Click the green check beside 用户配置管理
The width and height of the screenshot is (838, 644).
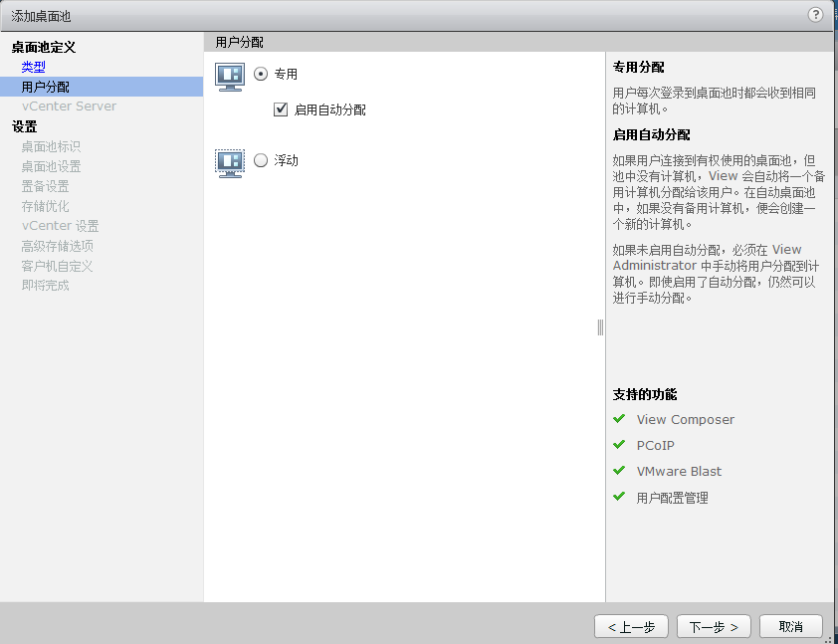point(619,497)
